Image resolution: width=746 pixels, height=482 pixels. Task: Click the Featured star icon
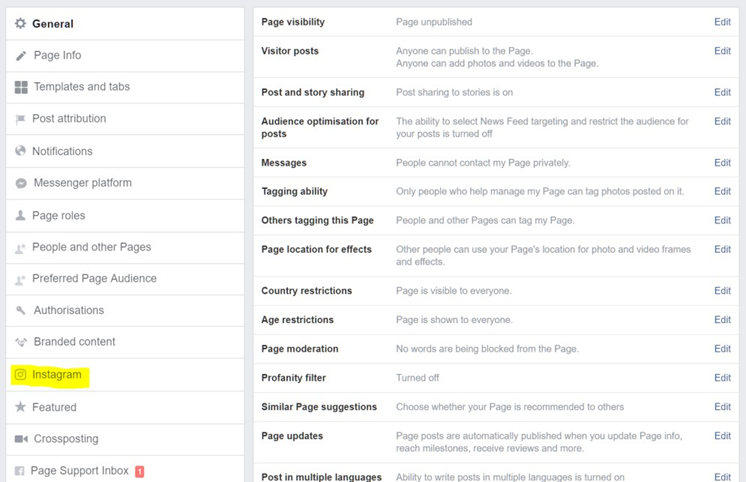(20, 407)
